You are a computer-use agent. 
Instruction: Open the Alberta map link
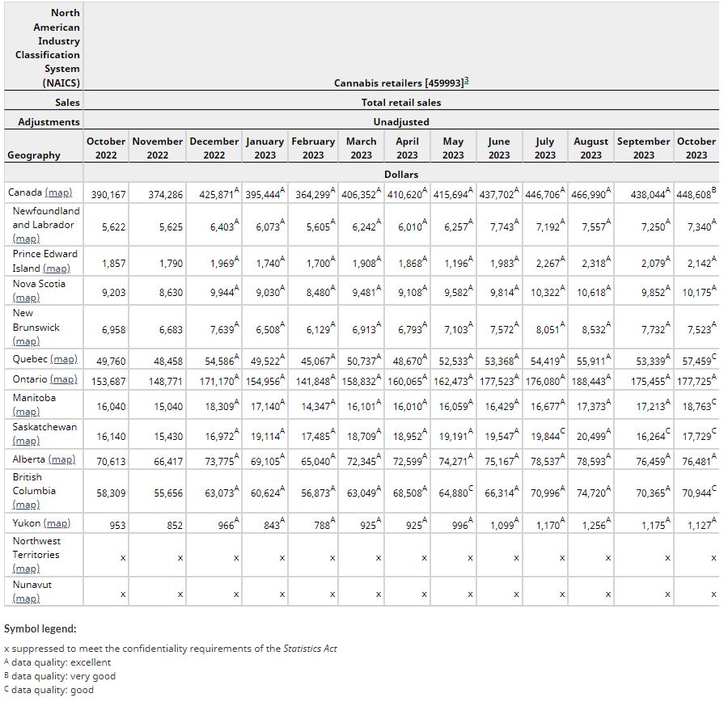click(61, 459)
